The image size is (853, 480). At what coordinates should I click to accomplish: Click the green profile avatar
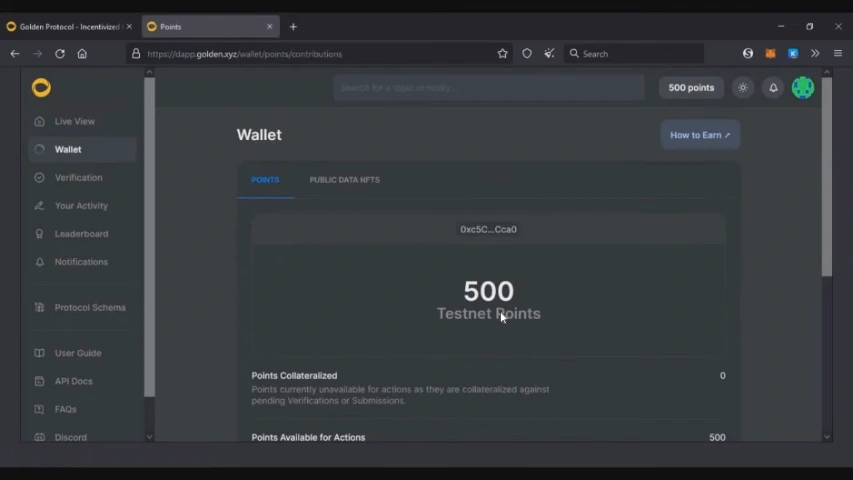[x=802, y=88]
